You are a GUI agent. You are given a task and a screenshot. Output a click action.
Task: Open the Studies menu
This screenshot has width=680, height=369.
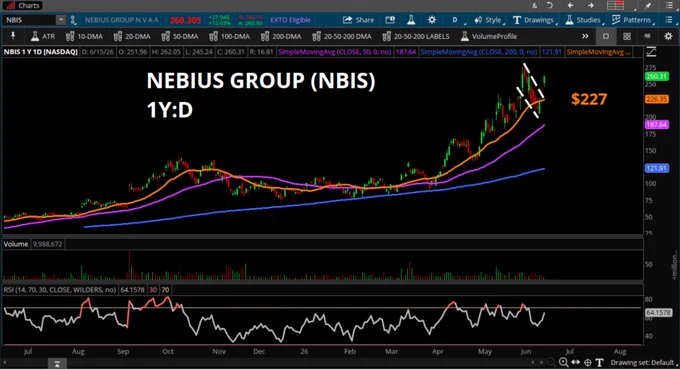tap(584, 20)
